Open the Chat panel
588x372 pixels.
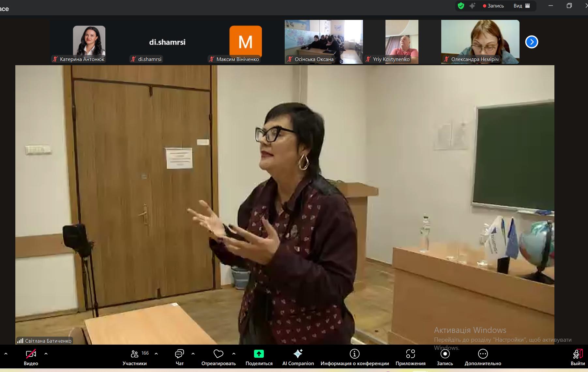[x=179, y=354]
